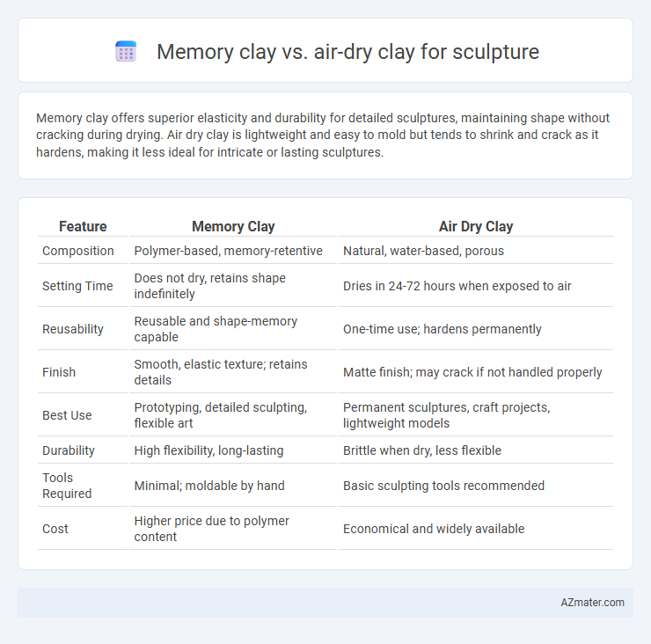Select the Cost row label

(55, 529)
